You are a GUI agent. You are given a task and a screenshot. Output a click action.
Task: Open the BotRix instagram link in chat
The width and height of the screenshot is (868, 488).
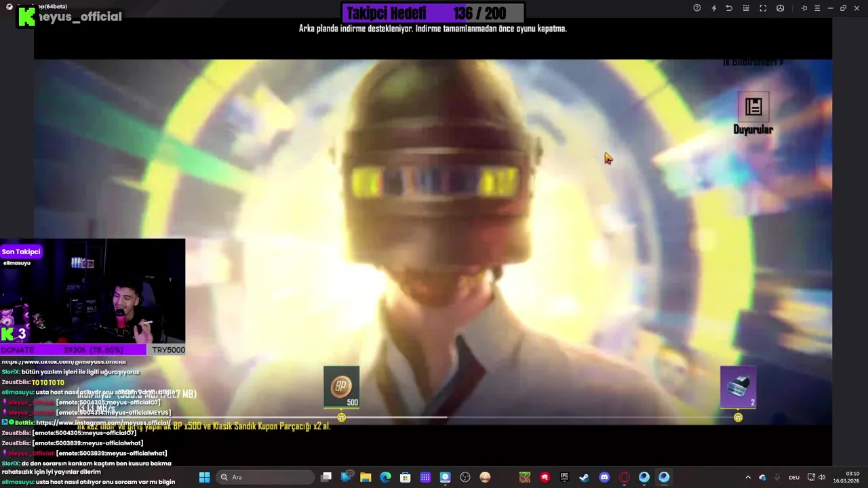[103, 423]
